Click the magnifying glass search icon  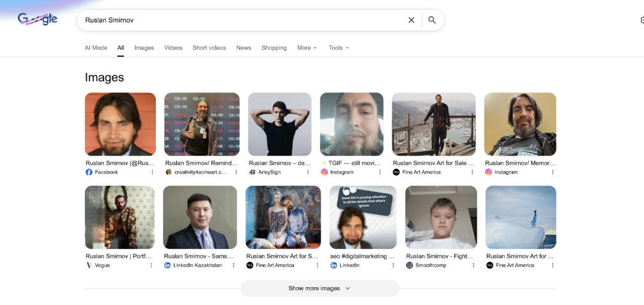(x=432, y=20)
